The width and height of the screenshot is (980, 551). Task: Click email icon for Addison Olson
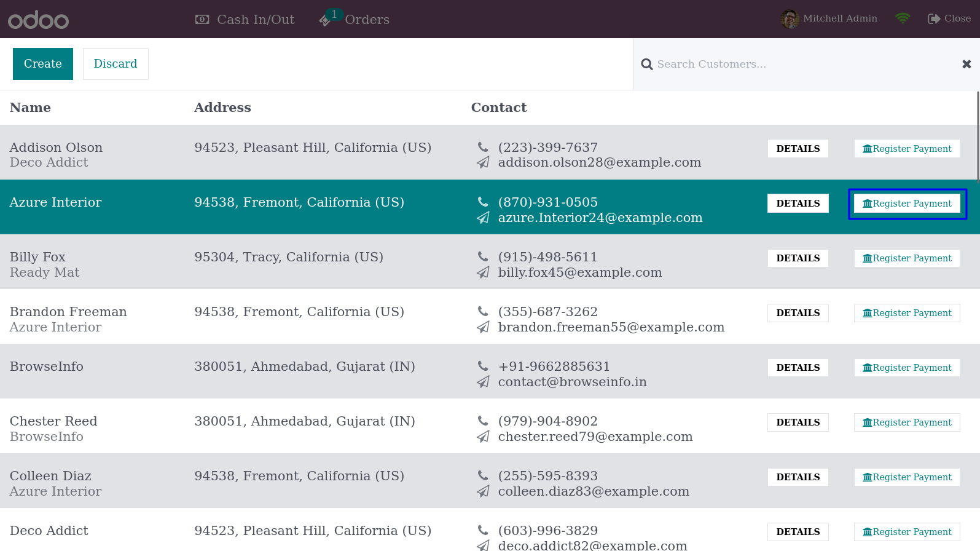tap(483, 162)
